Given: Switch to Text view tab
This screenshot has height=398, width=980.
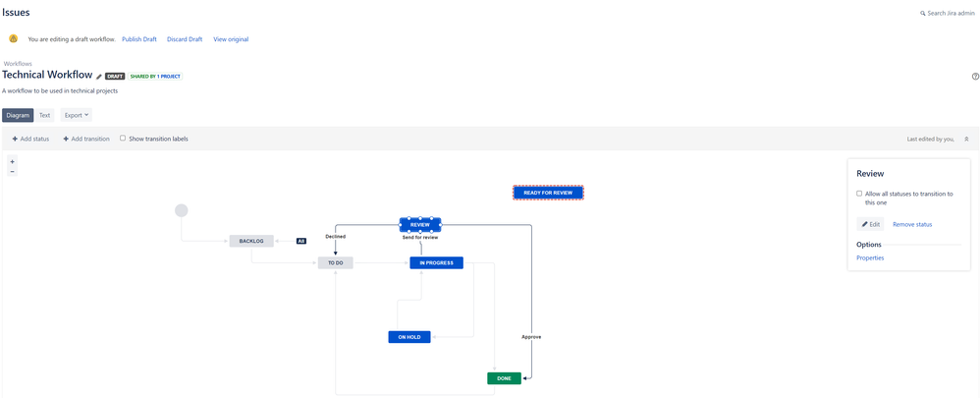Looking at the screenshot, I should [x=44, y=115].
